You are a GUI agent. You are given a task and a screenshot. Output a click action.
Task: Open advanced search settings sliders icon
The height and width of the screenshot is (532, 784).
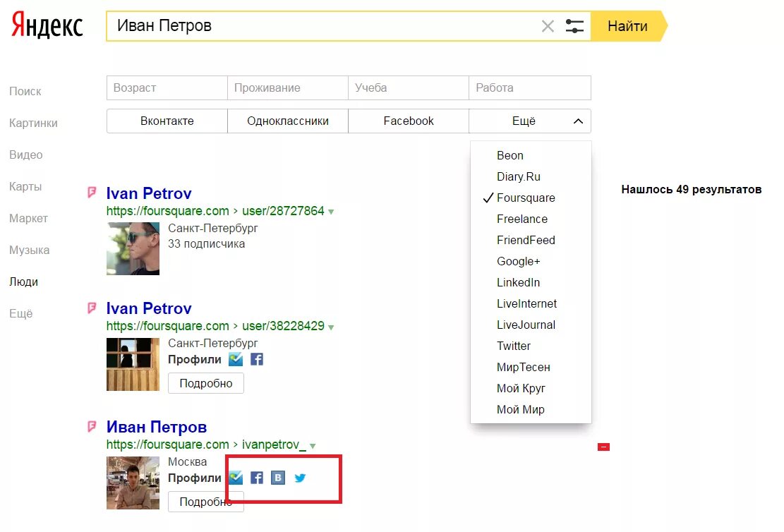click(574, 26)
